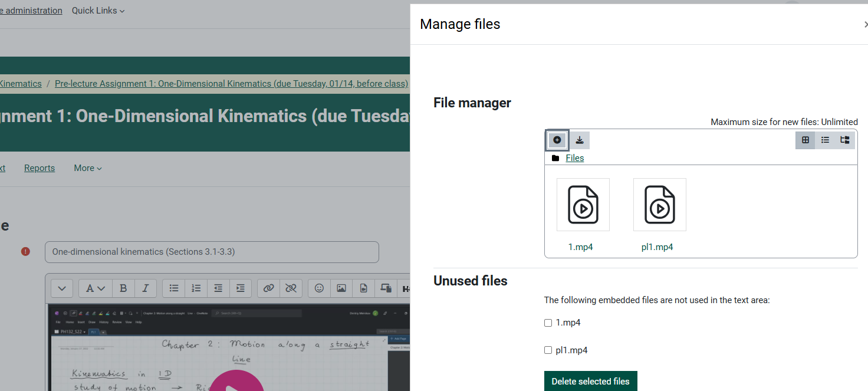Expand the editor toolbar with the chevron
This screenshot has width=868, height=391.
click(x=61, y=288)
